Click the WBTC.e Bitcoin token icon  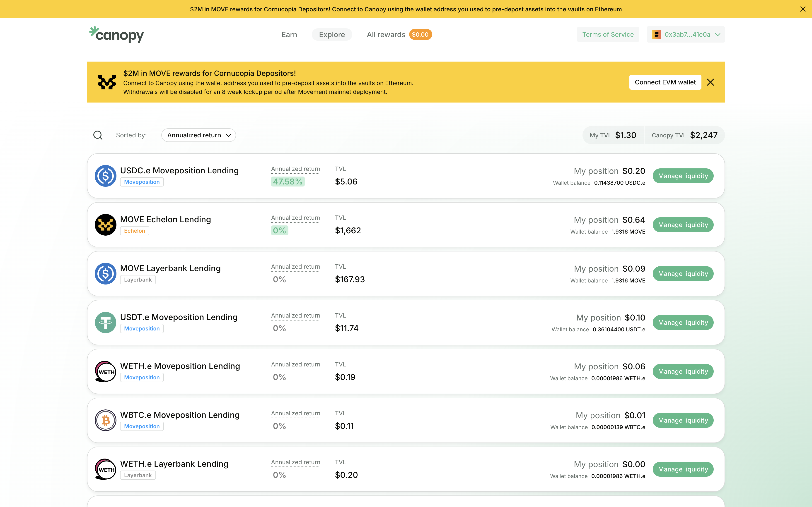[105, 420]
